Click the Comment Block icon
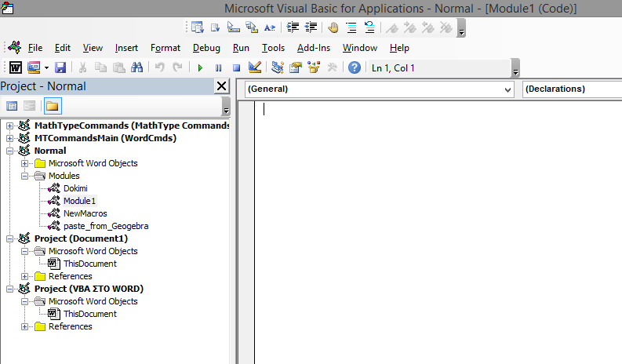 [x=351, y=27]
